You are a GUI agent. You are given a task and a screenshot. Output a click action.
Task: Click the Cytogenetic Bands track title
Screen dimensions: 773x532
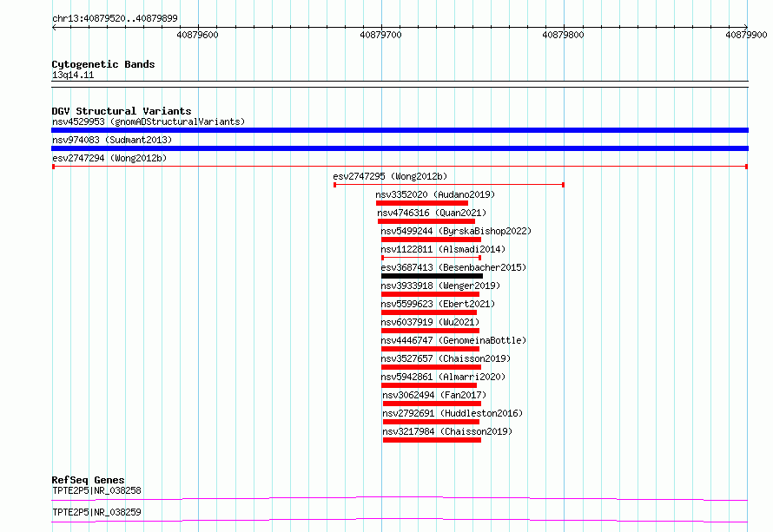[x=103, y=64]
